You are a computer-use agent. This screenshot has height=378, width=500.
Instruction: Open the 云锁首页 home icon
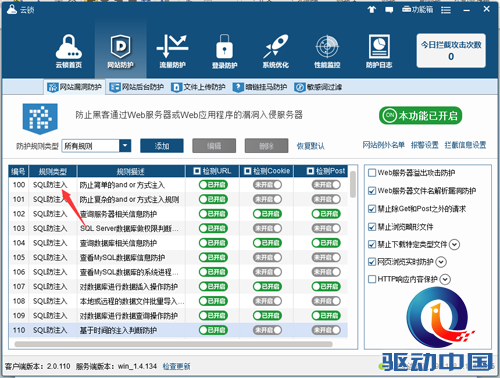[x=68, y=51]
